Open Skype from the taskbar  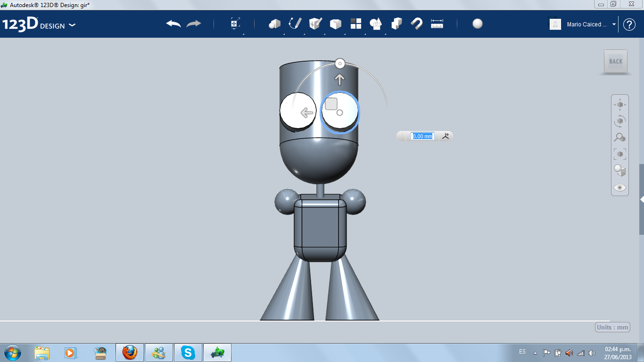pyautogui.click(x=188, y=353)
